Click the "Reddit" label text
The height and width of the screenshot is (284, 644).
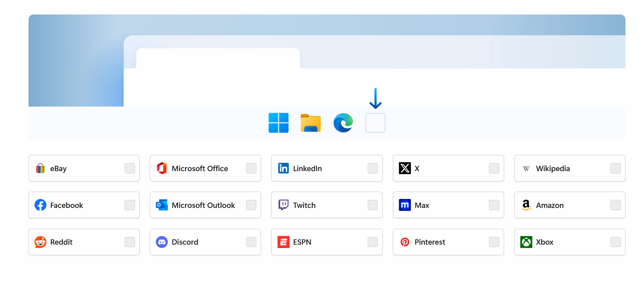click(x=61, y=242)
